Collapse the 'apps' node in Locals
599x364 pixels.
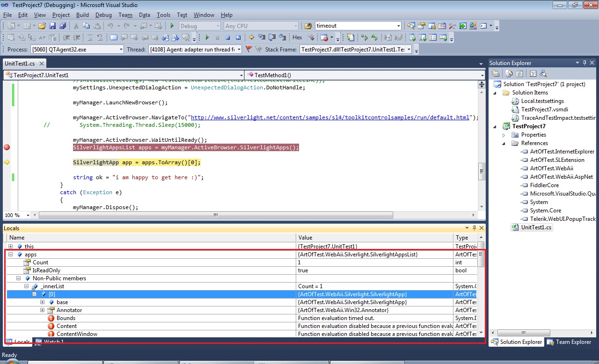[x=10, y=255]
